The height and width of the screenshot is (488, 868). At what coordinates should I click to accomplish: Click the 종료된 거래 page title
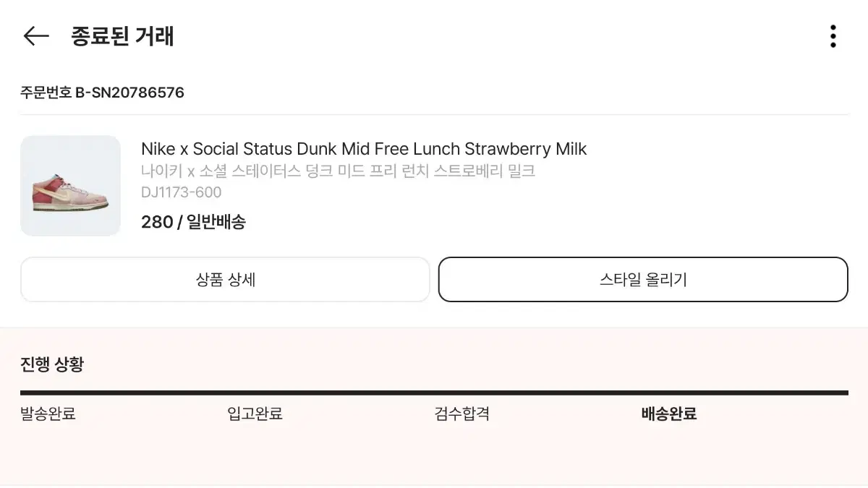122,36
